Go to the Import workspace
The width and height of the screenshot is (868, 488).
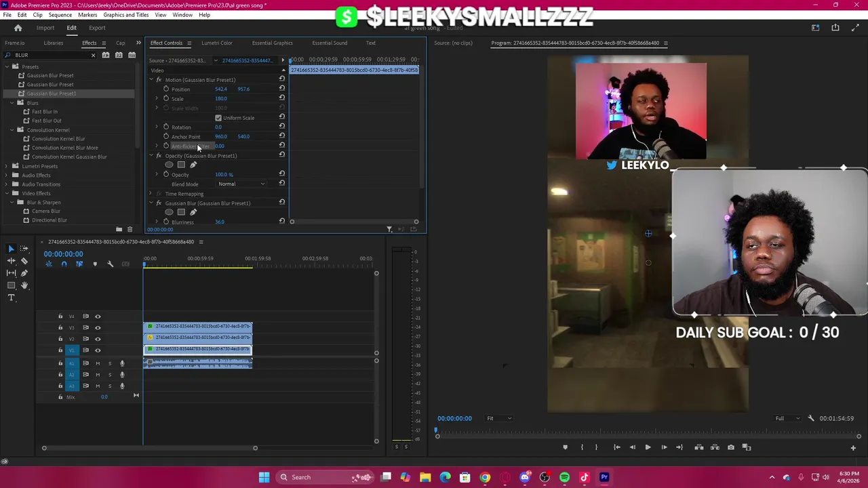coord(45,28)
